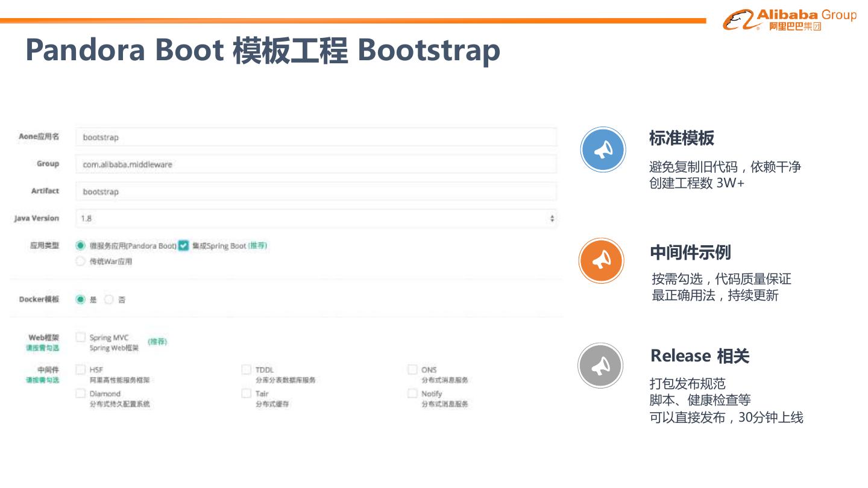Click the slide title Pandora Boot 模板工程 Bootstrap
The width and height of the screenshot is (868, 488).
263,50
